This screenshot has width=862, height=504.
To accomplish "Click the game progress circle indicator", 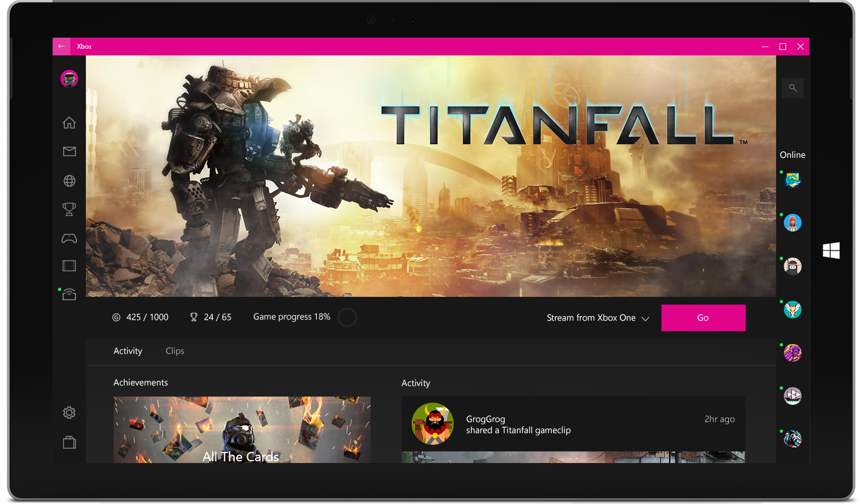I will pos(347,317).
